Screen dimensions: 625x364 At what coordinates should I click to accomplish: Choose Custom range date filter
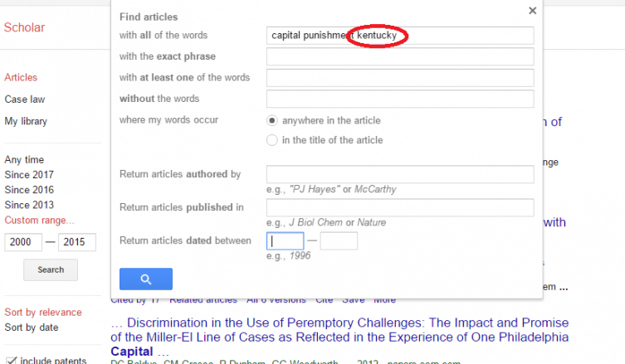coord(40,221)
